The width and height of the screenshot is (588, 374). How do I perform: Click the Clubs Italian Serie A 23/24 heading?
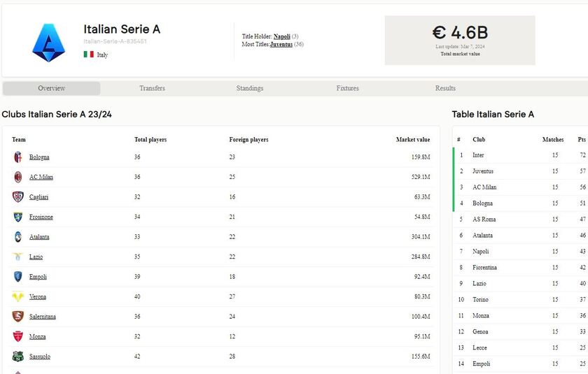pyautogui.click(x=57, y=114)
